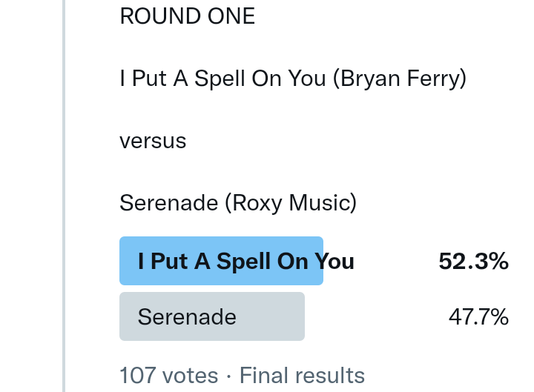Image resolution: width=534 pixels, height=392 pixels.
Task: Click the word versus in the tweet
Action: pos(153,140)
